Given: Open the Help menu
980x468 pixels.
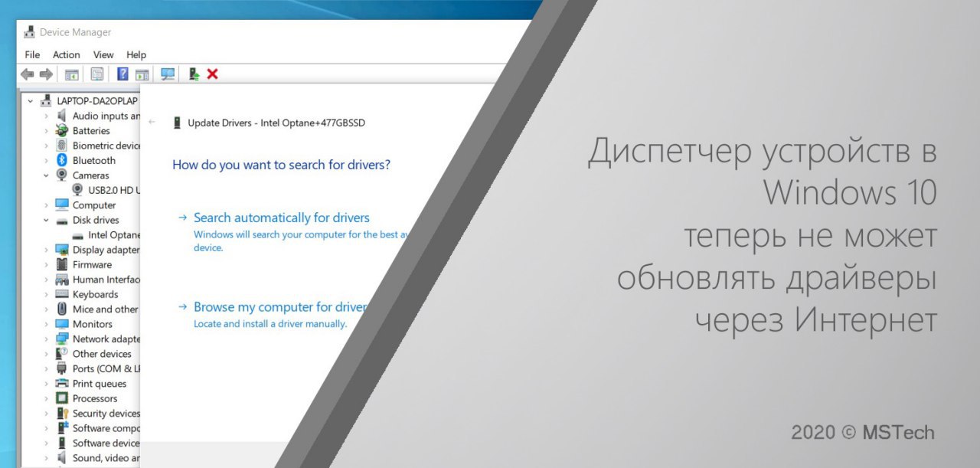Looking at the screenshot, I should click(136, 54).
